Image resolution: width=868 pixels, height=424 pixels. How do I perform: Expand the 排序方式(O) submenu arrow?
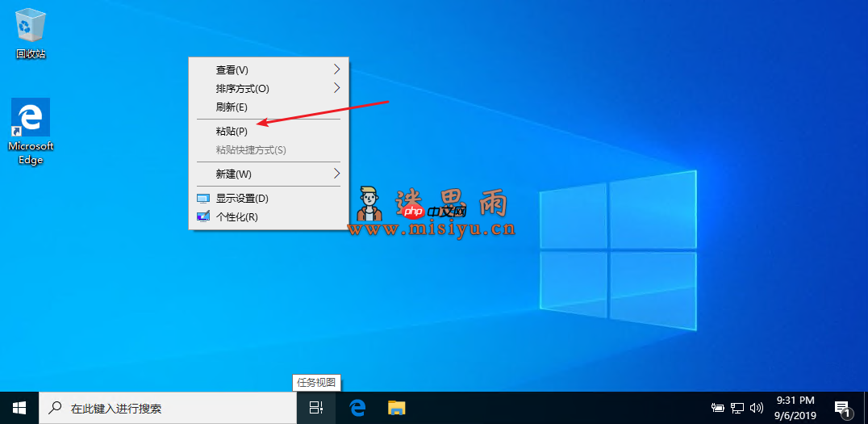[x=337, y=87]
